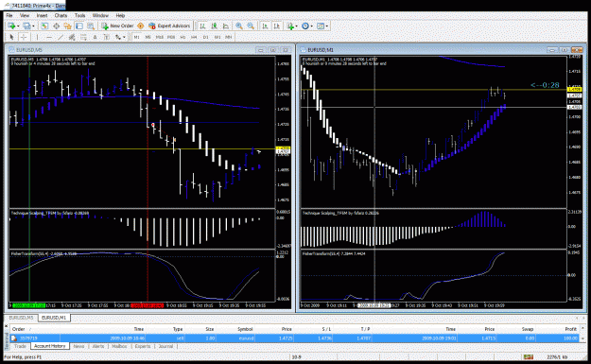Open the Tools menu

pyautogui.click(x=80, y=15)
